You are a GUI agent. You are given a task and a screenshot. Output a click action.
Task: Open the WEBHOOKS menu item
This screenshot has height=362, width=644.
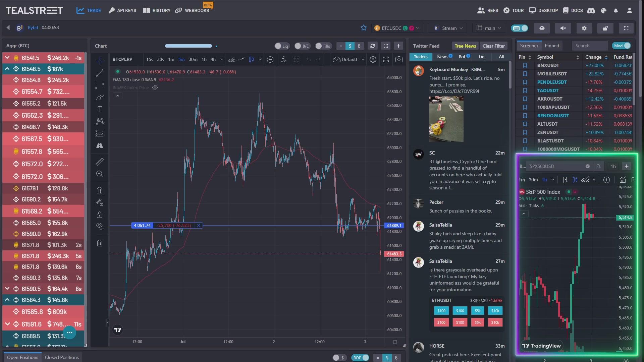[x=192, y=10]
